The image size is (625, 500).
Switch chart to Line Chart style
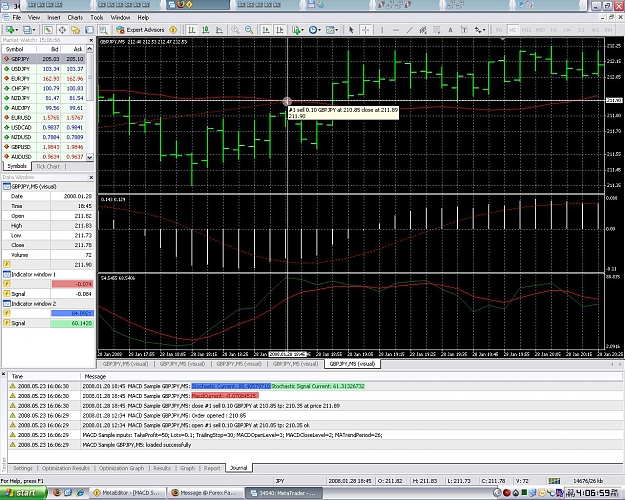tap(219, 30)
